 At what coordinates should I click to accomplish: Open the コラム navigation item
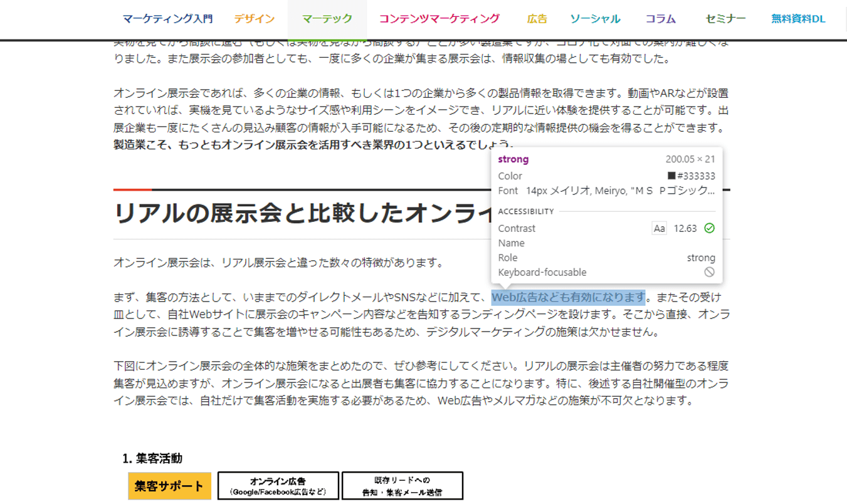point(660,19)
